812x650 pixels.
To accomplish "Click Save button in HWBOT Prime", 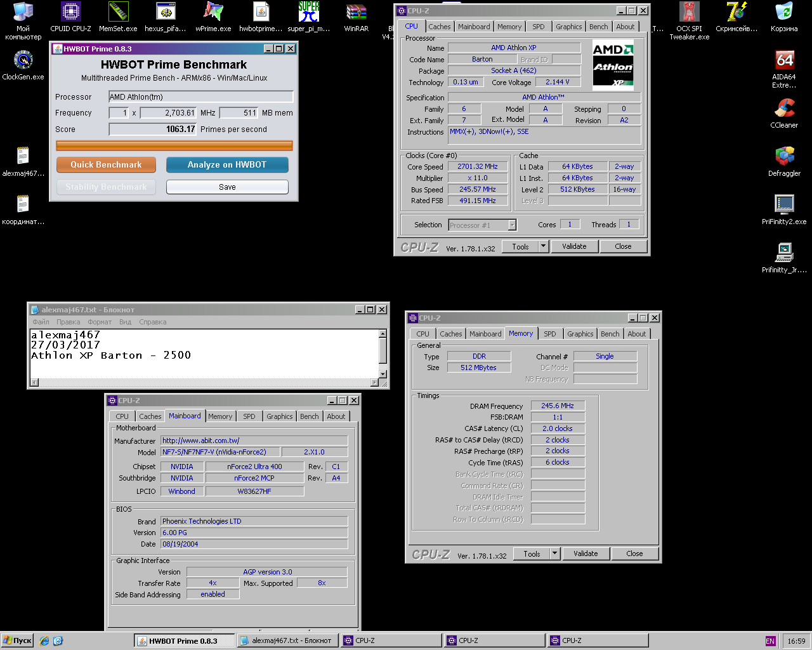I will click(227, 187).
